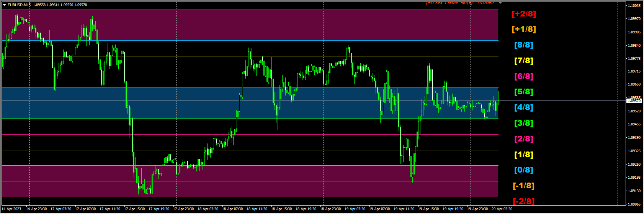Select the pink [2/8] level label

pos(524,139)
